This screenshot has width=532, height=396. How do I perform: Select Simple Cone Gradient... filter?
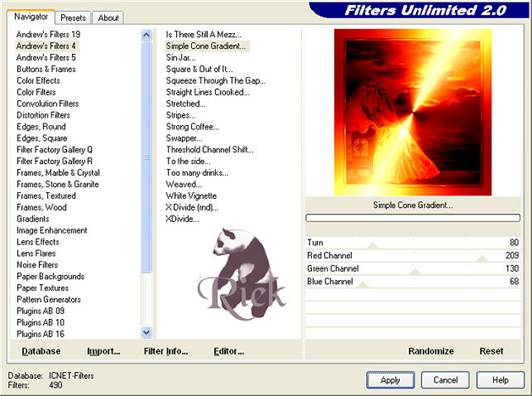tap(206, 46)
